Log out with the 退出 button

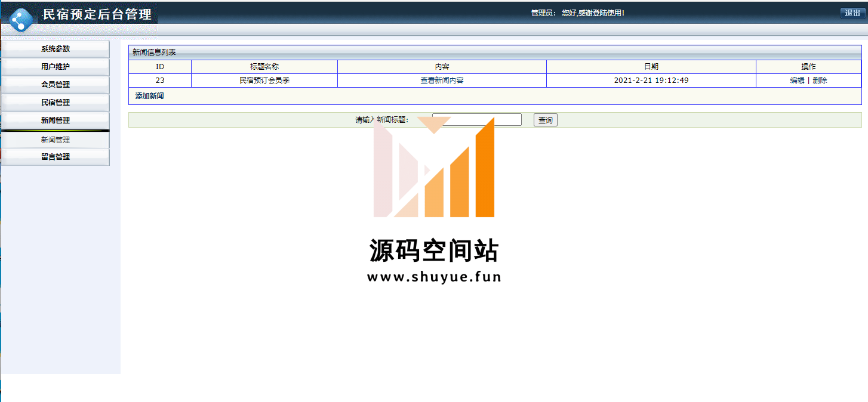coord(852,13)
